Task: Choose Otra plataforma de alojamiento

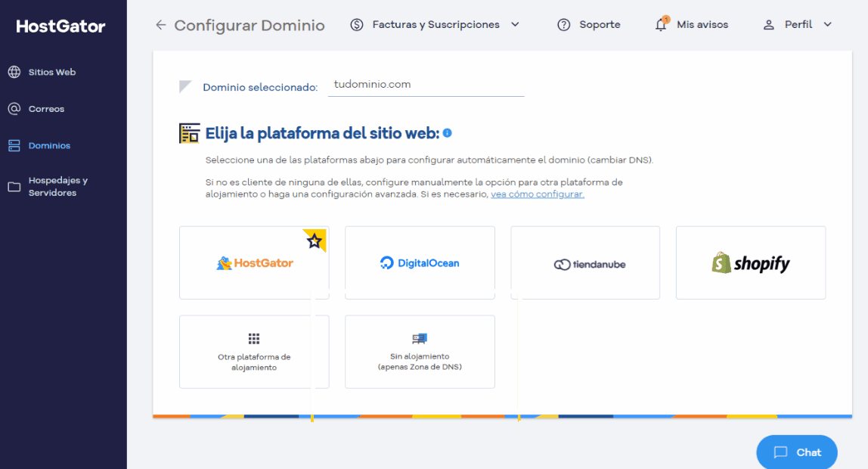Action: [254, 352]
